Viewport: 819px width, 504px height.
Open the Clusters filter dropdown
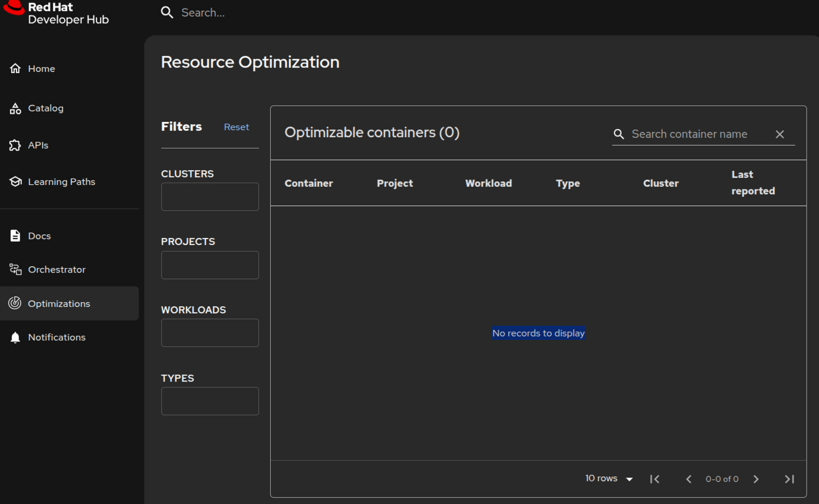tap(210, 197)
